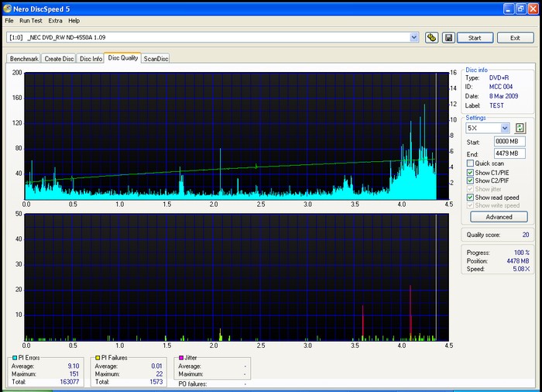Click the save floppy disk icon
Screen dimensions: 542x392
tap(448, 37)
